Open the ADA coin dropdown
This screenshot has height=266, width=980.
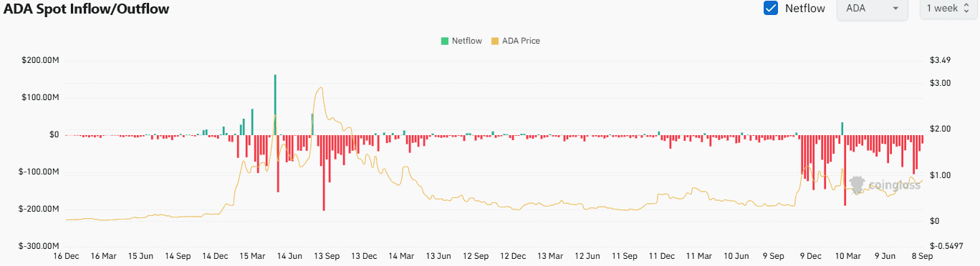pyautogui.click(x=873, y=9)
